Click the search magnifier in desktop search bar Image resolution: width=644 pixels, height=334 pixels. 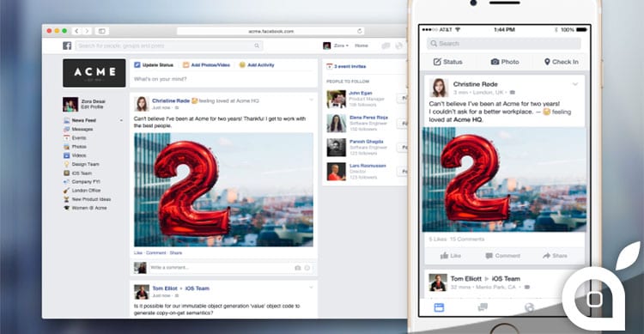[x=257, y=46]
